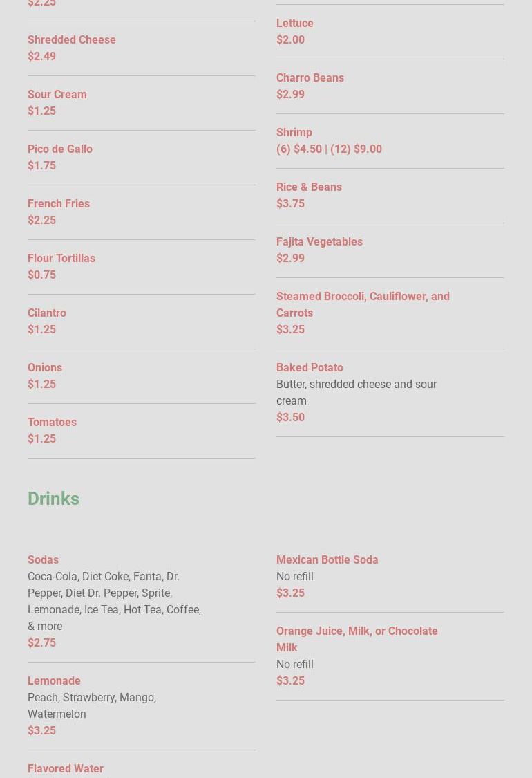The height and width of the screenshot is (778, 532).
Task: Click the Mexican Bottle Soda item
Action: click(327, 560)
